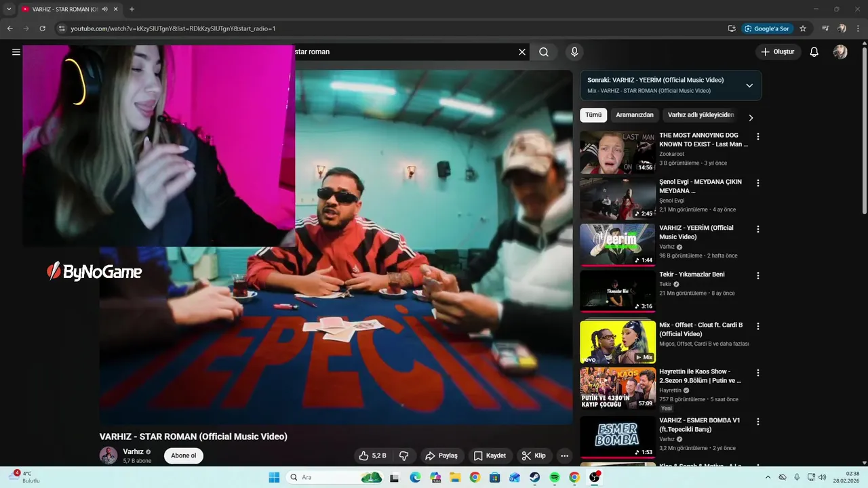Open Spotify from taskbar
This screenshot has width=868, height=488.
pyautogui.click(x=555, y=477)
